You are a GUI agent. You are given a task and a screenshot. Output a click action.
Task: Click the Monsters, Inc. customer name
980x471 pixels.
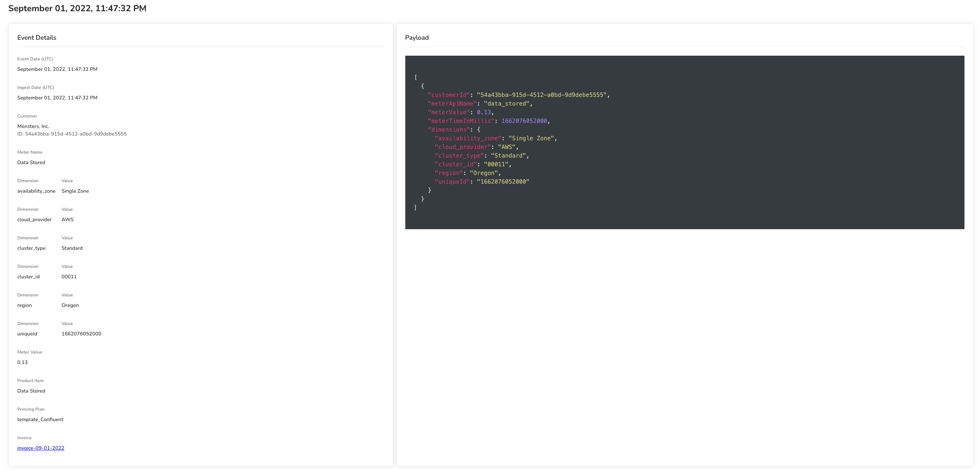tap(33, 126)
